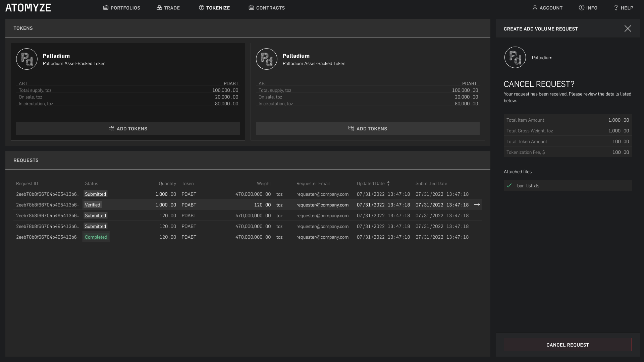
Task: Click the Palladium icon in the request panel
Action: (x=515, y=57)
